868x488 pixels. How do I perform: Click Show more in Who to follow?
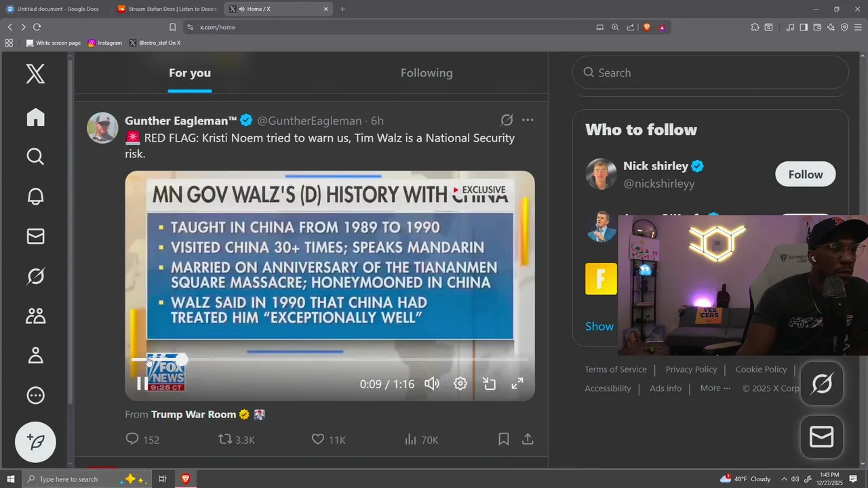(x=599, y=326)
